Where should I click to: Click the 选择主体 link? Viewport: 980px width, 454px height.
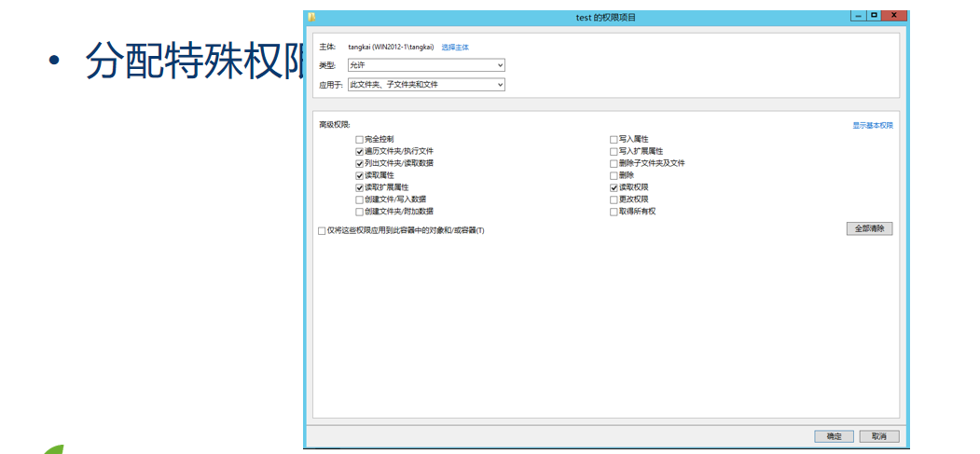(x=455, y=47)
